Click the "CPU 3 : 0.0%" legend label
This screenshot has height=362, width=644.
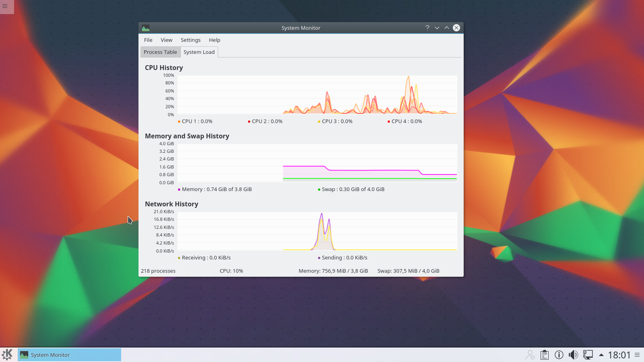(337, 121)
